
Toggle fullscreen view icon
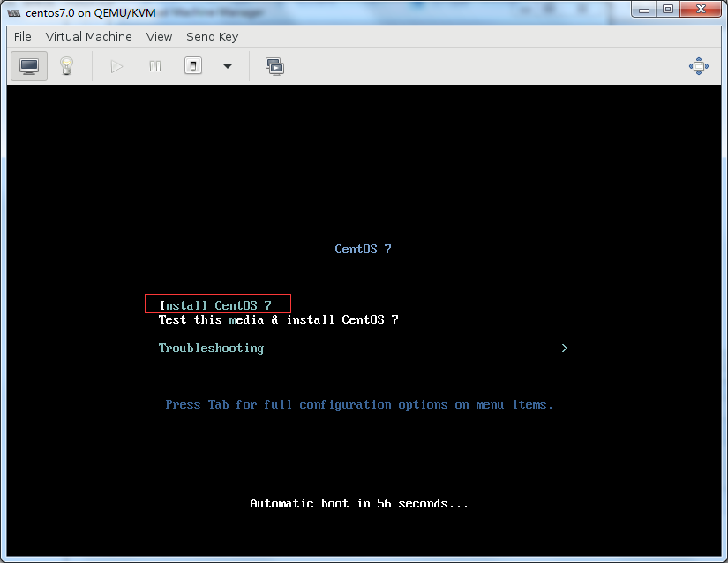point(698,66)
